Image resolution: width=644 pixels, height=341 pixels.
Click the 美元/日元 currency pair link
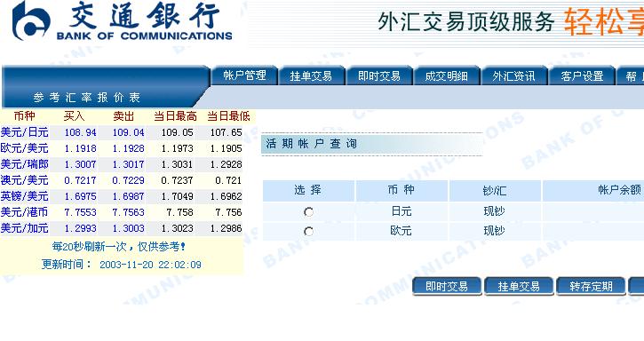(x=25, y=132)
